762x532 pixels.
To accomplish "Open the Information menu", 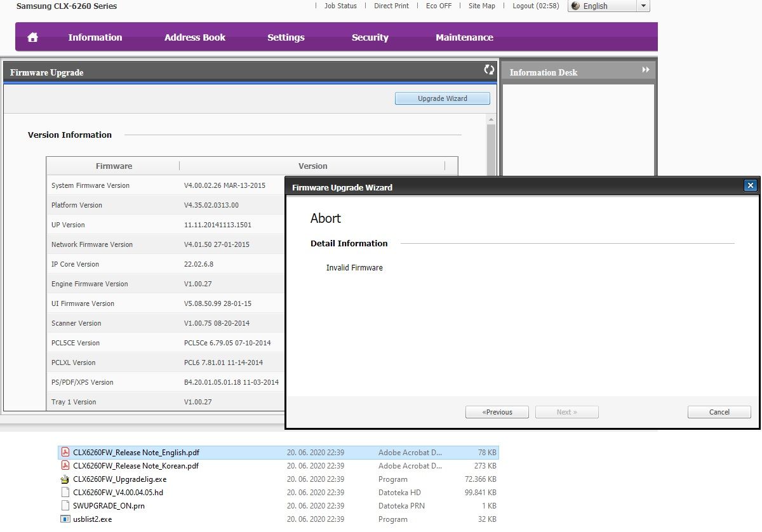I will coord(95,37).
